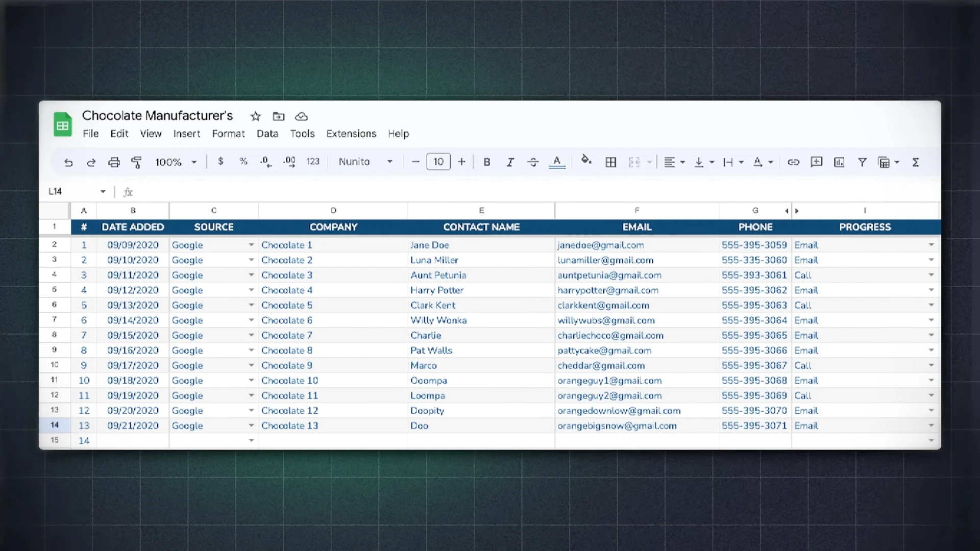980x551 pixels.
Task: Open Source dropdown for Chocolate 13 row
Action: click(251, 425)
